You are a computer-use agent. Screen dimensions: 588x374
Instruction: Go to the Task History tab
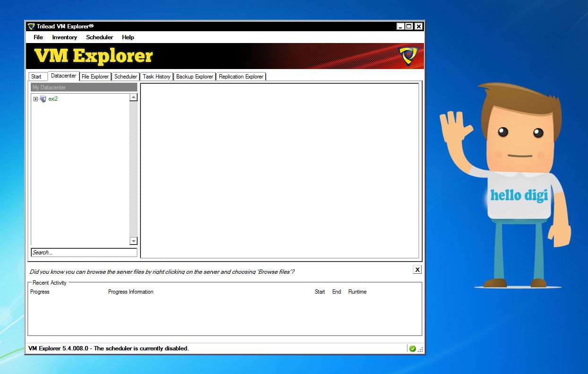(156, 77)
